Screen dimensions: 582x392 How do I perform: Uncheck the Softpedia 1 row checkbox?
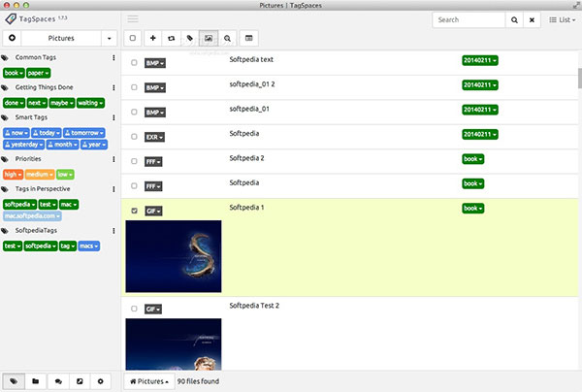point(134,211)
